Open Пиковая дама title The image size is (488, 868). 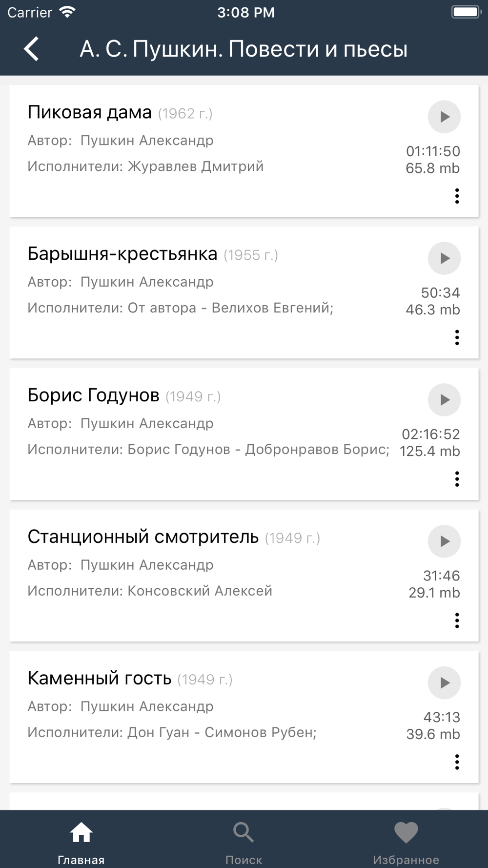(90, 112)
